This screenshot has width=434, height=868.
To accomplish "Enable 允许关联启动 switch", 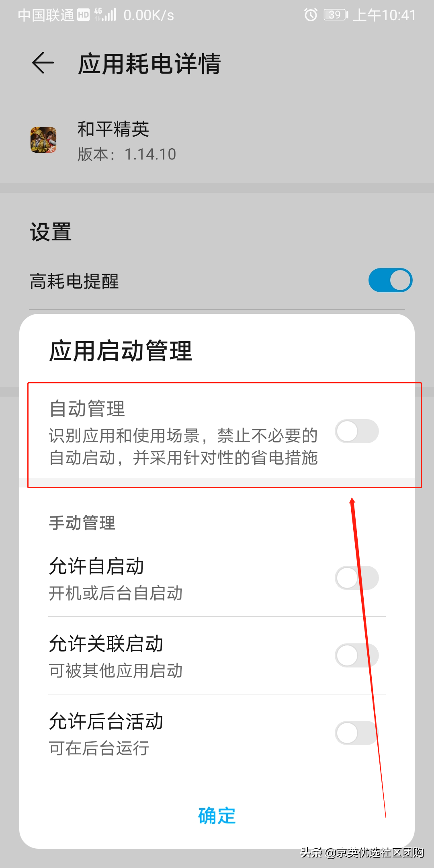I will 357,655.
